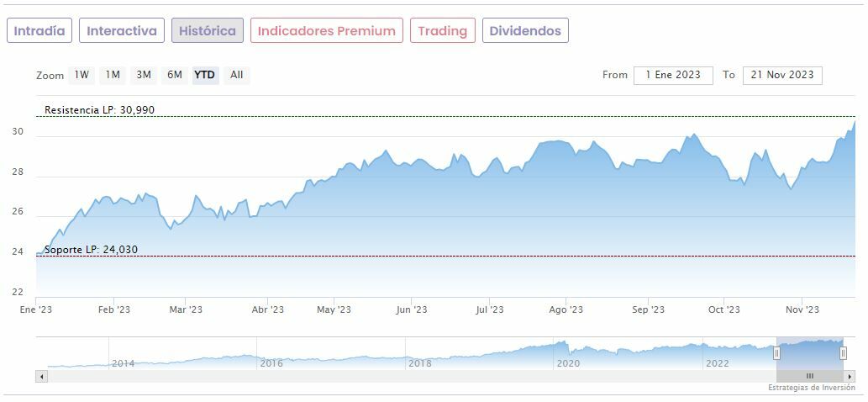
Task: Click the left range handle in navigator
Action: [776, 353]
